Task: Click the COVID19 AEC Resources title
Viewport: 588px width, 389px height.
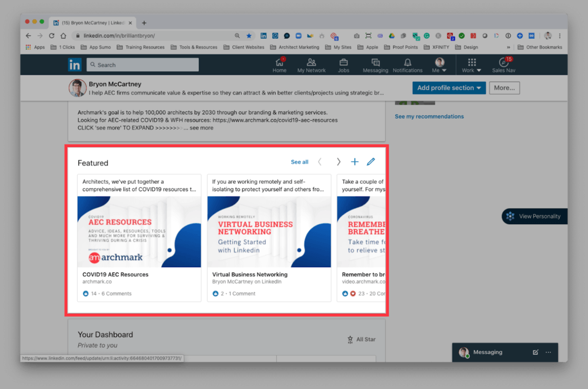Action: (x=115, y=274)
